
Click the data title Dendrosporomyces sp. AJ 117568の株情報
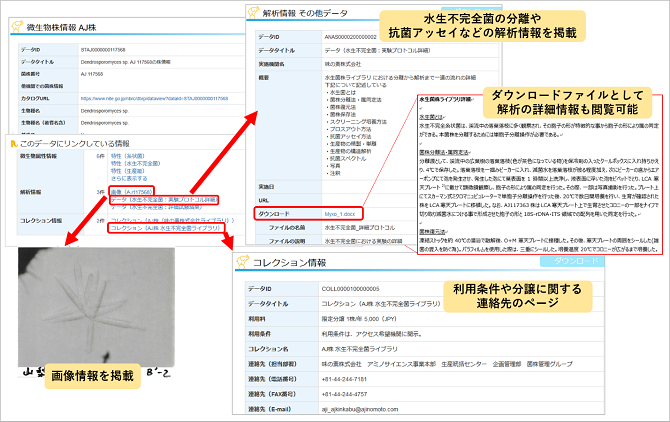(126, 62)
